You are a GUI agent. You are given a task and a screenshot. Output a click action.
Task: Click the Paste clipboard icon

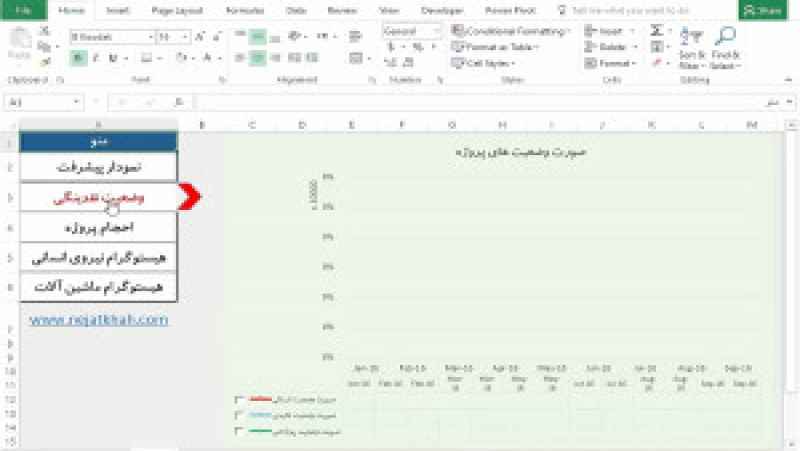click(x=19, y=40)
